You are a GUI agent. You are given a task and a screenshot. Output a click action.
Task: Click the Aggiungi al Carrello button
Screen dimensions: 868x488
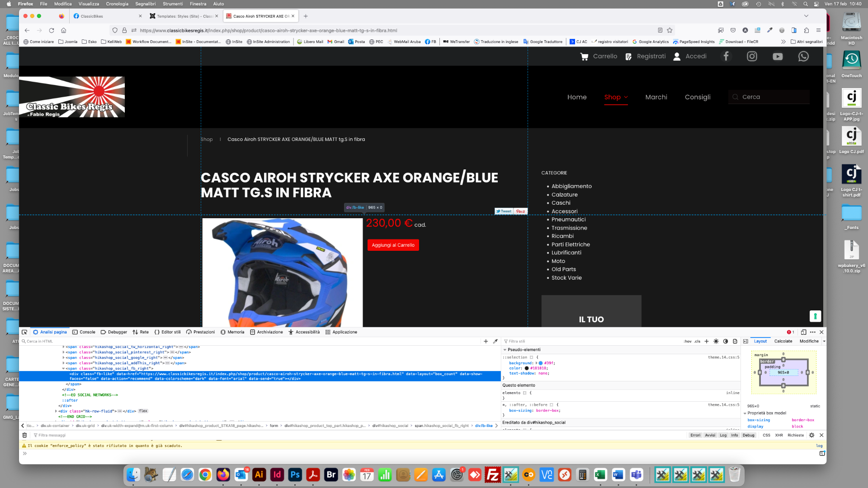pyautogui.click(x=393, y=245)
